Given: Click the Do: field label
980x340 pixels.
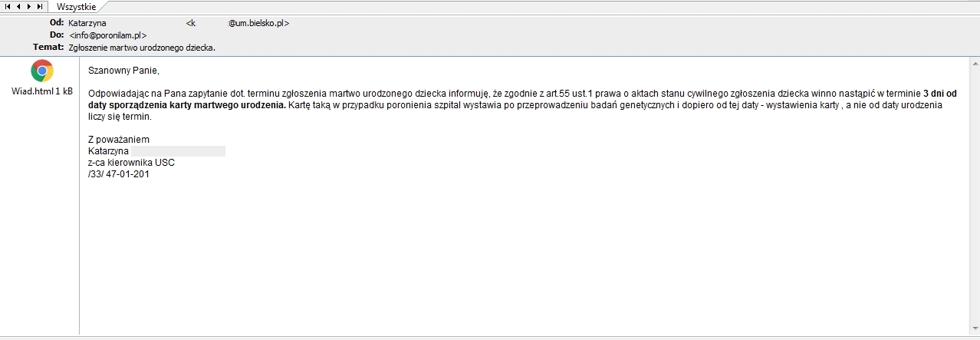Looking at the screenshot, I should coord(57,35).
